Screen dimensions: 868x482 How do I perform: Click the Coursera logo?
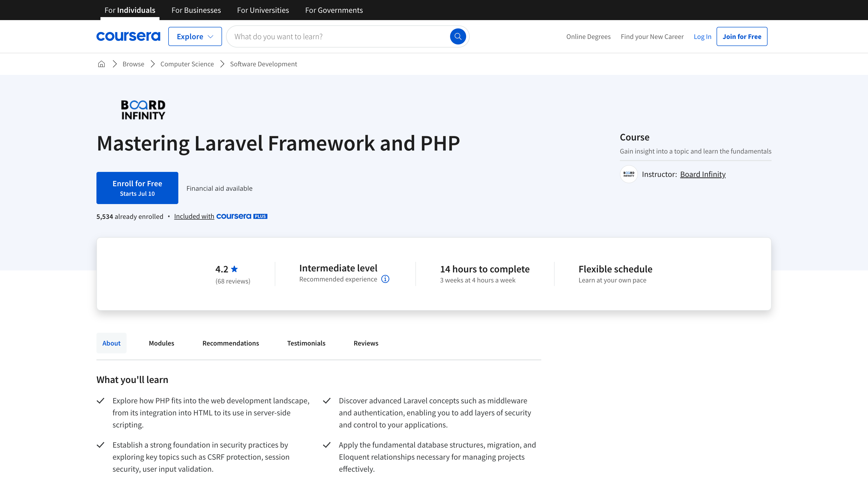click(x=128, y=36)
